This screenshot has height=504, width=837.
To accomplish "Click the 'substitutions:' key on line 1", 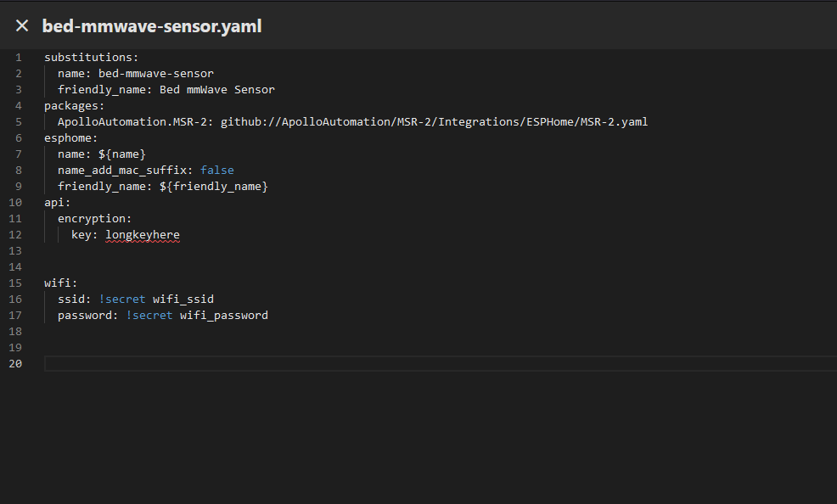I will [91, 57].
